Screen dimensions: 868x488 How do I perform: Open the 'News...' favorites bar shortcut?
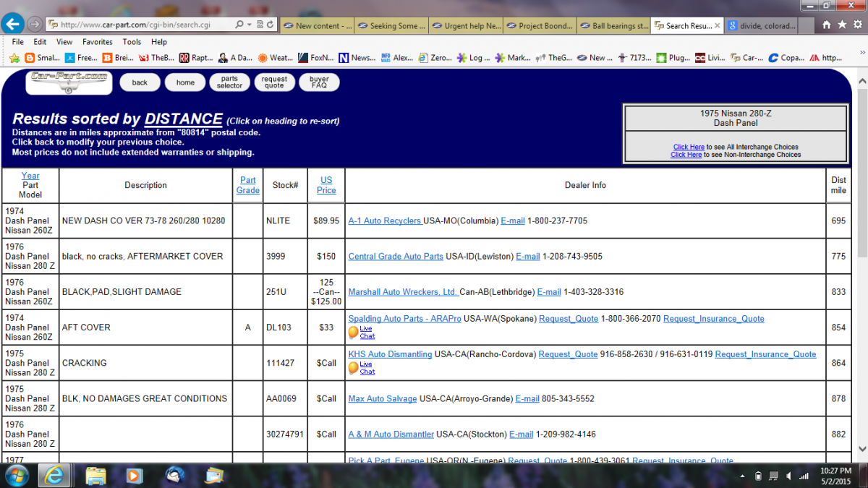357,58
